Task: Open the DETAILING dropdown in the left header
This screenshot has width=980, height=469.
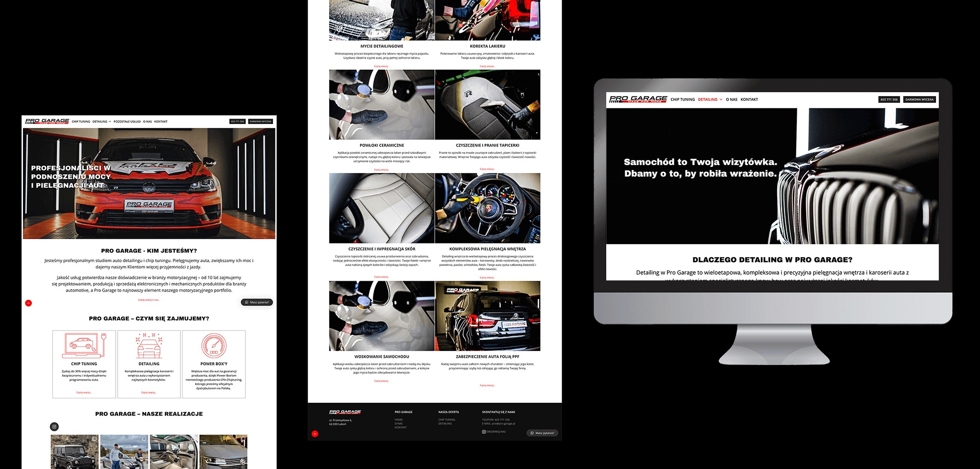Action: click(100, 121)
